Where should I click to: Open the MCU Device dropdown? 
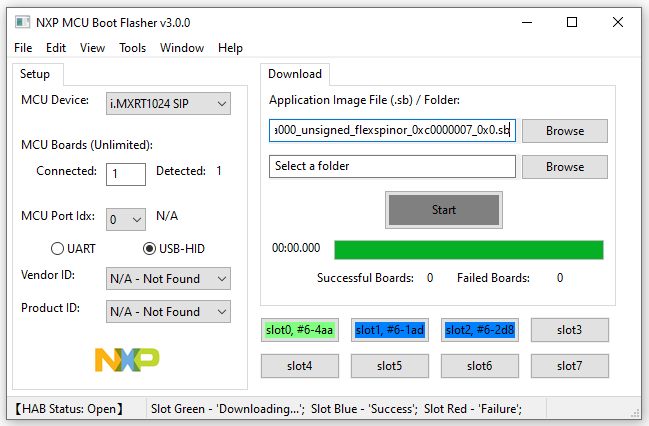pos(168,103)
